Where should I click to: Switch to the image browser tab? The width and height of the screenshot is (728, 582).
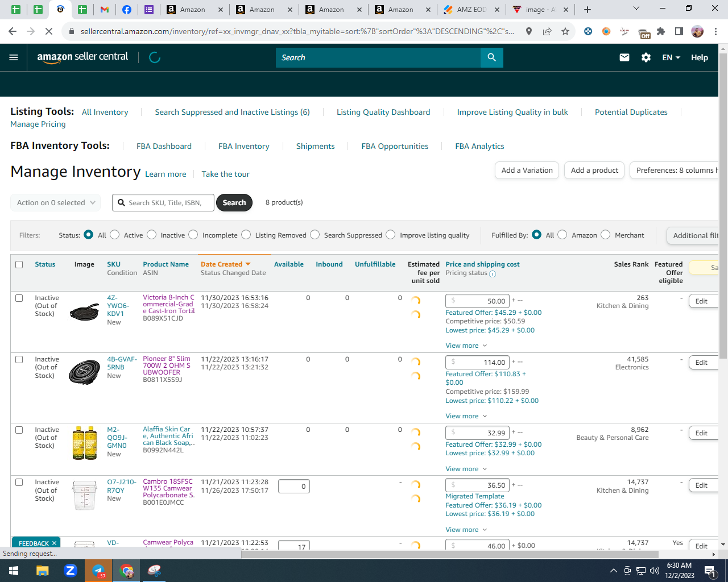[x=540, y=10]
